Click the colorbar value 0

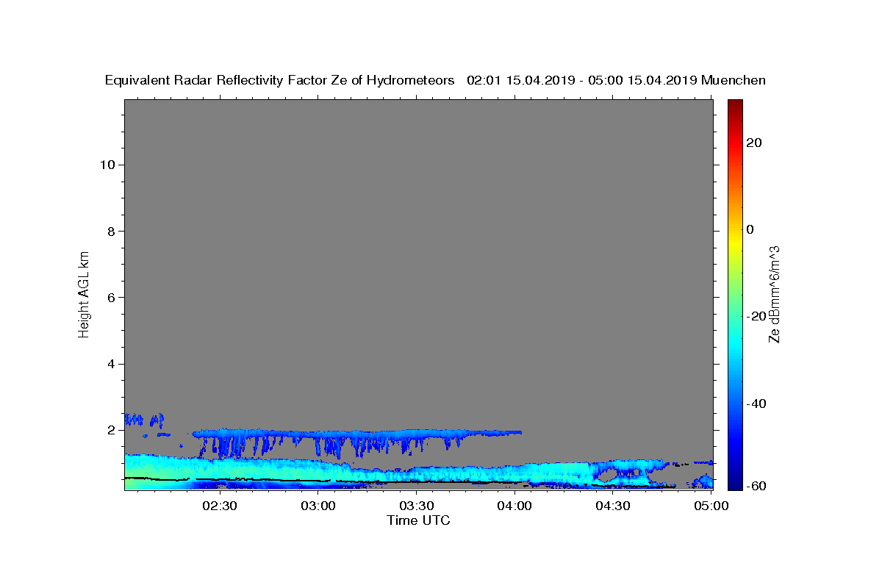tap(750, 229)
